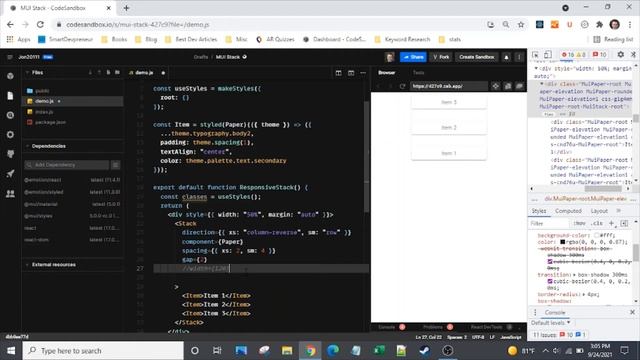Open the Layout styles tab
The height and width of the screenshot is (360, 640).
point(599,211)
